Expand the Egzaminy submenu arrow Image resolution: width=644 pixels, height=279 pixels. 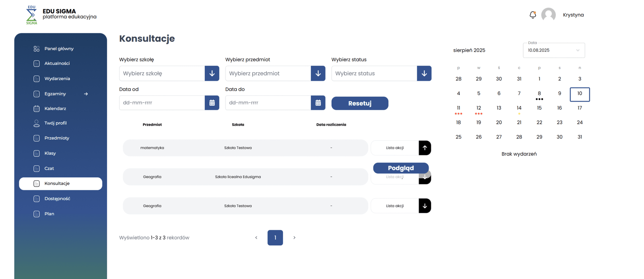click(86, 94)
